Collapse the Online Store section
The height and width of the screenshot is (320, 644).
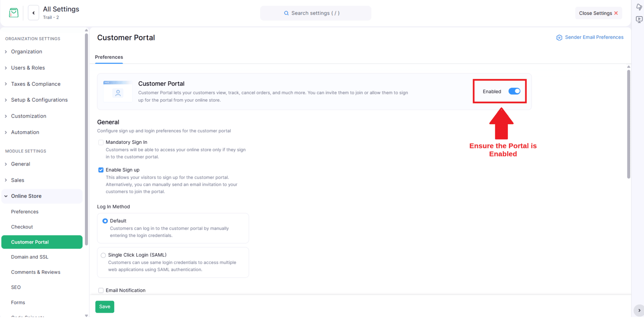click(26, 196)
